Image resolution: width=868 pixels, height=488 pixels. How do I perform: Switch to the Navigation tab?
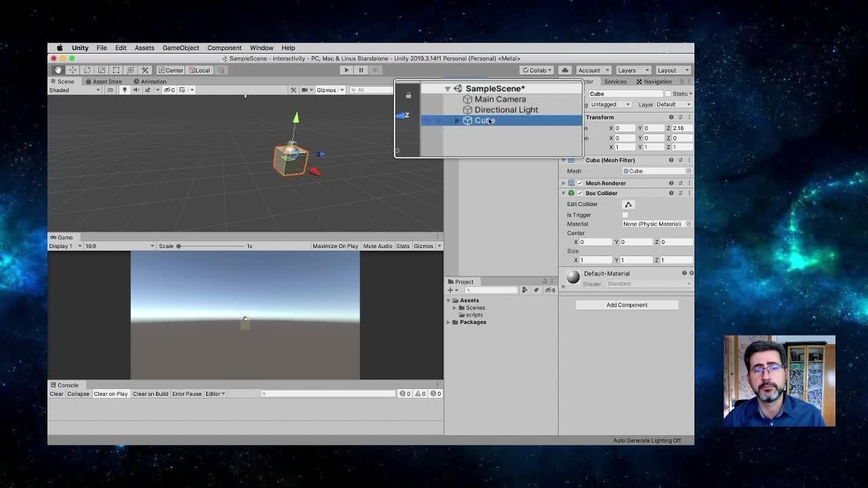coord(654,81)
